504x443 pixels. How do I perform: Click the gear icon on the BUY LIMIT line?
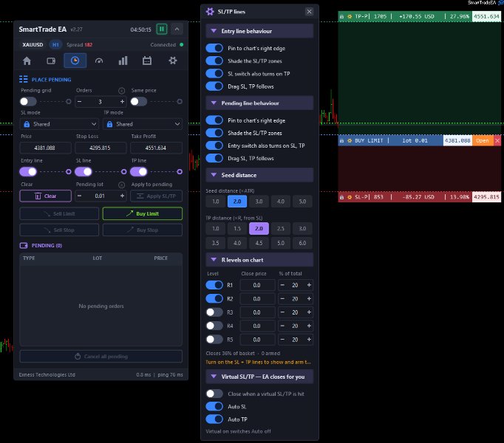pos(350,141)
